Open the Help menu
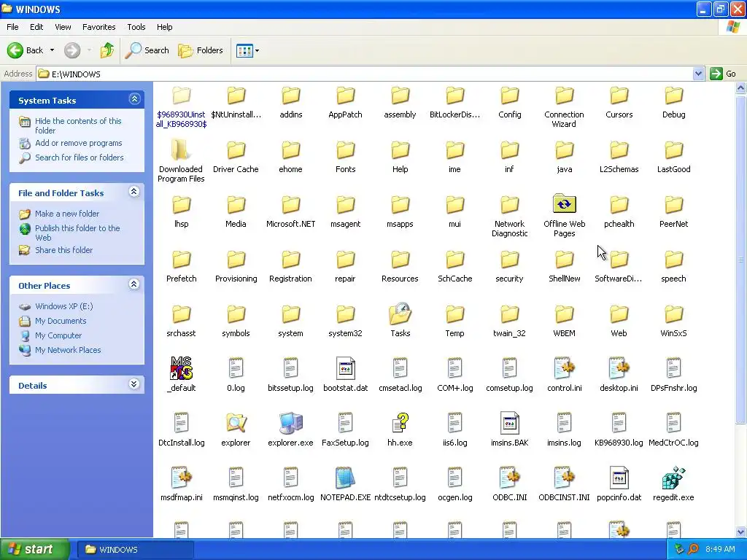The image size is (747, 560). pyautogui.click(x=164, y=27)
